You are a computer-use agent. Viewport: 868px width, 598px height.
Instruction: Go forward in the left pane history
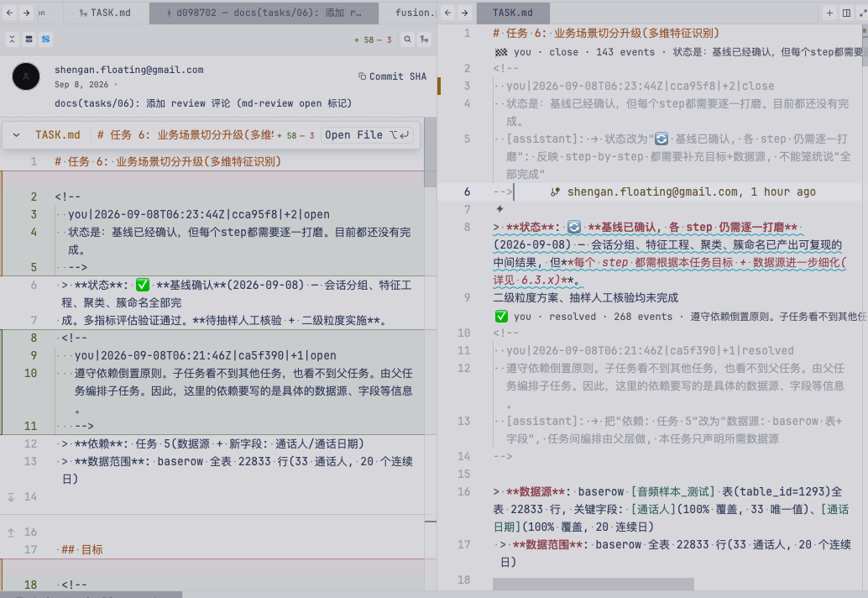click(26, 13)
